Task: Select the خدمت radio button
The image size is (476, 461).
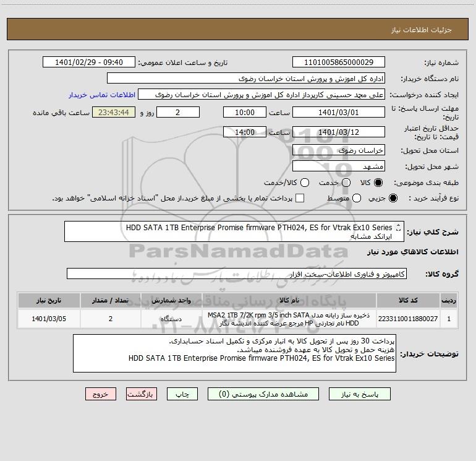Action: click(x=346, y=183)
